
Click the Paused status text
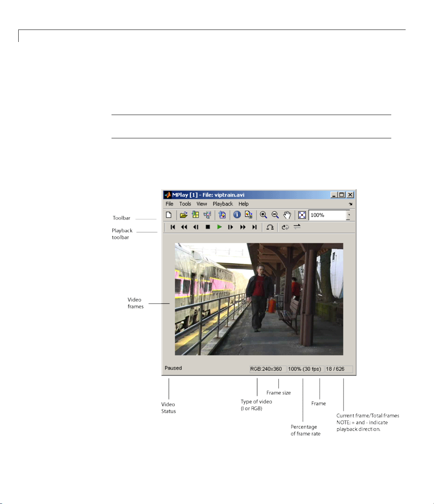click(x=173, y=368)
